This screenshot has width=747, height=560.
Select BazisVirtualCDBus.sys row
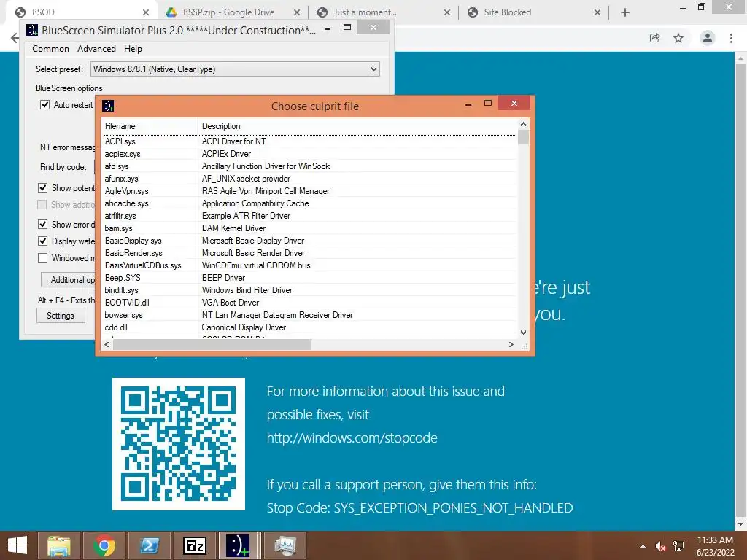pyautogui.click(x=309, y=265)
